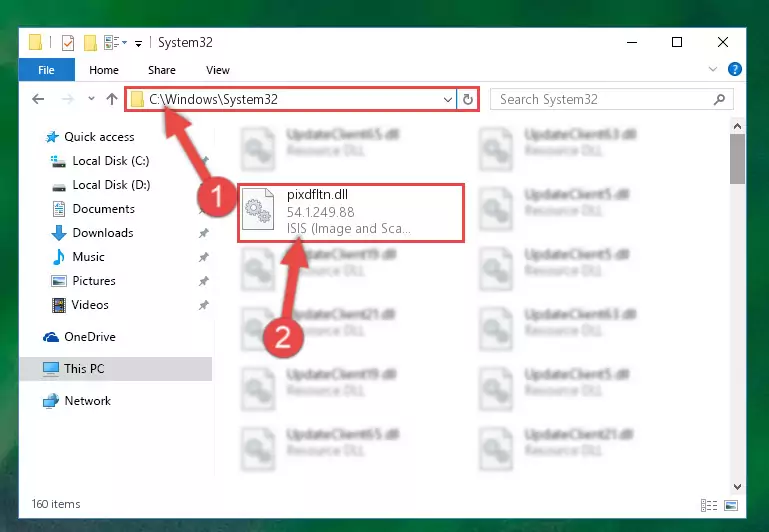Click the pin icon beside Videos
The height and width of the screenshot is (532, 769).
click(x=204, y=305)
